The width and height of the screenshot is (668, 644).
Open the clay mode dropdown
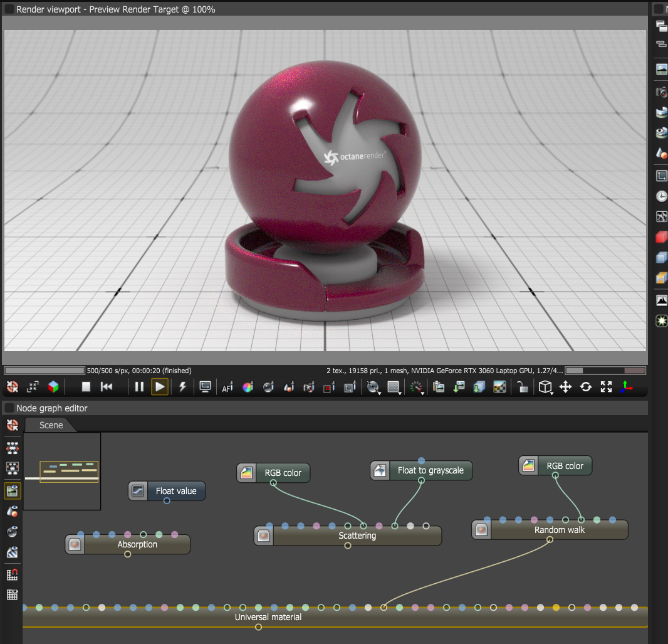(x=373, y=387)
